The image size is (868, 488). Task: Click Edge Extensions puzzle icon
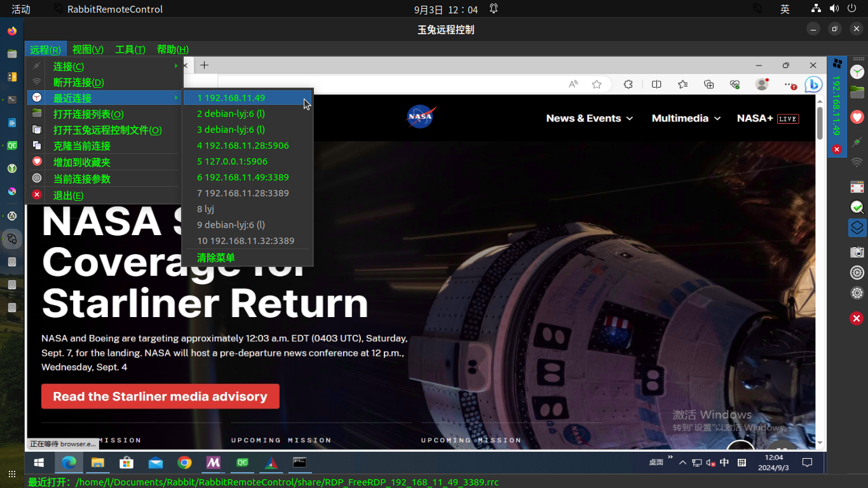coord(628,85)
